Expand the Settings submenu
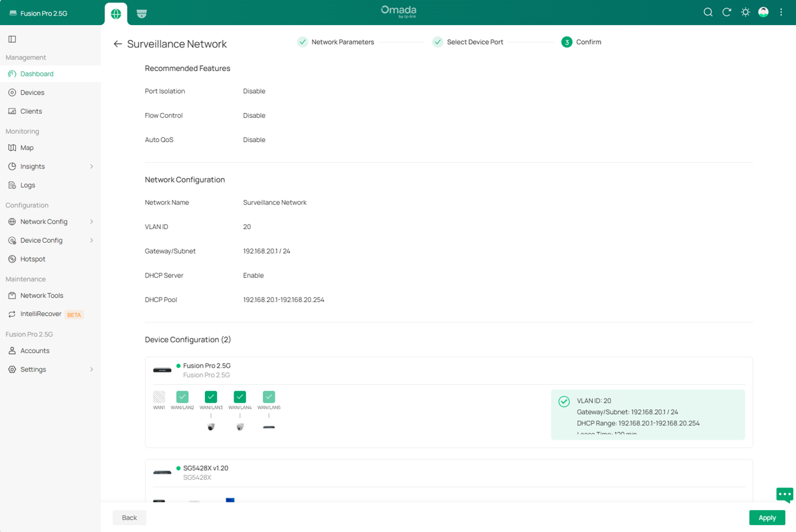Viewport: 796px width, 532px height. tap(92, 369)
